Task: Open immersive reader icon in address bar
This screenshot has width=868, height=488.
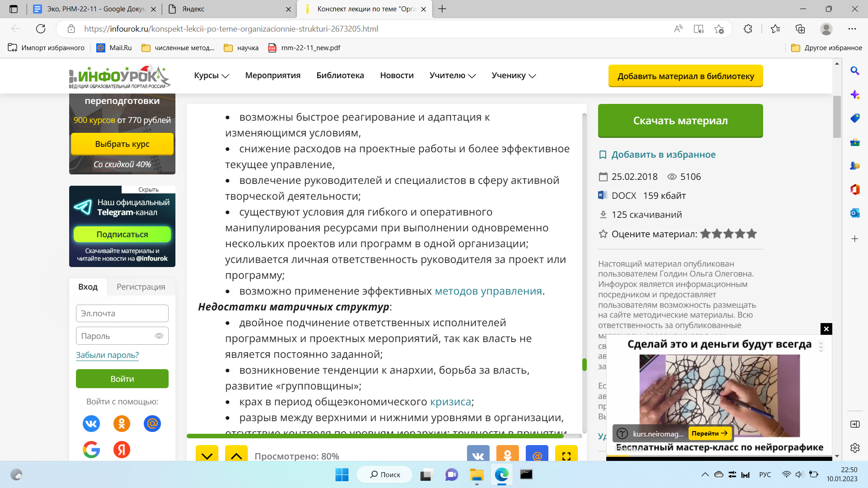Action: (x=698, y=29)
